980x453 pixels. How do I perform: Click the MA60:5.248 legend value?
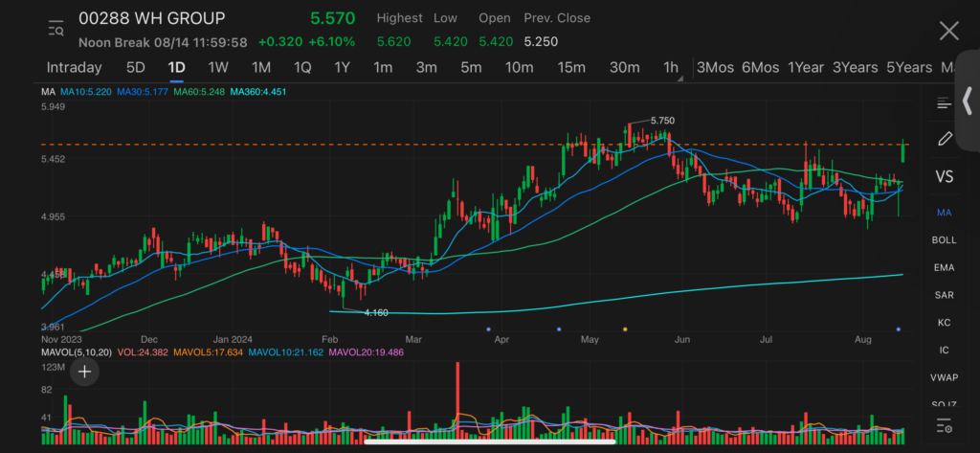199,92
